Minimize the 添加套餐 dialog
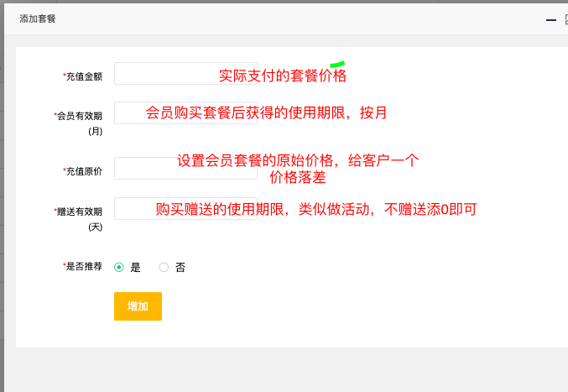This screenshot has height=392, width=568. 551,20
